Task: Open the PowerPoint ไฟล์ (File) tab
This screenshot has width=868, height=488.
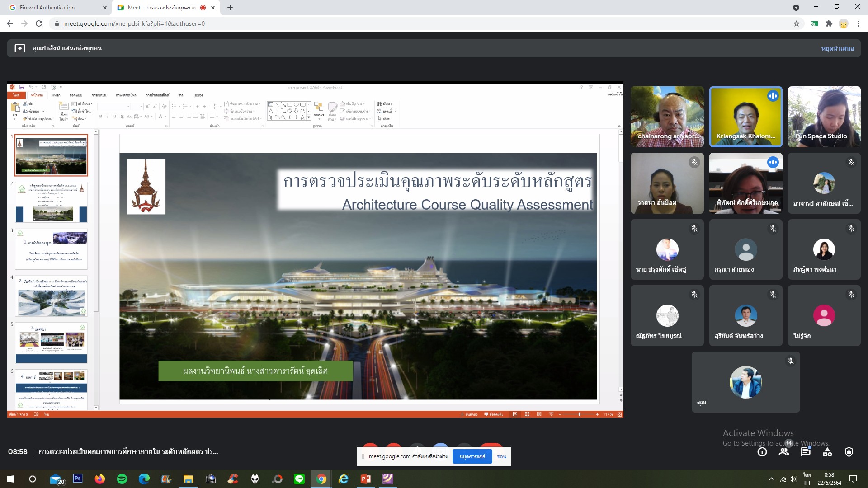Action: pos(16,95)
